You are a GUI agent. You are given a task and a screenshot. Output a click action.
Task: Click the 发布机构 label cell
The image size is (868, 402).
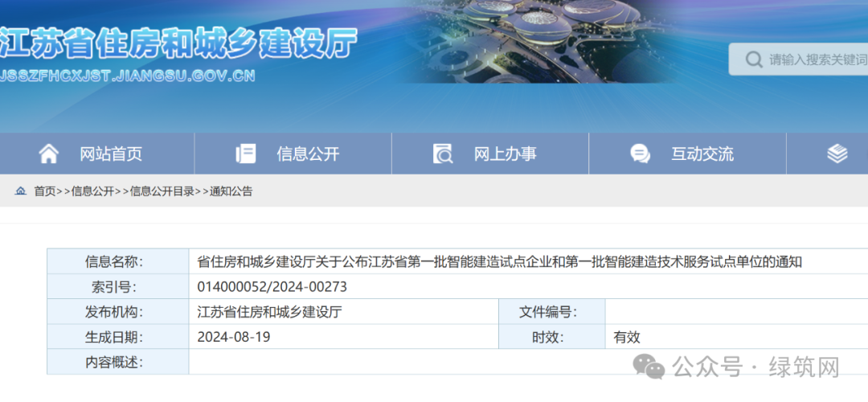click(118, 311)
